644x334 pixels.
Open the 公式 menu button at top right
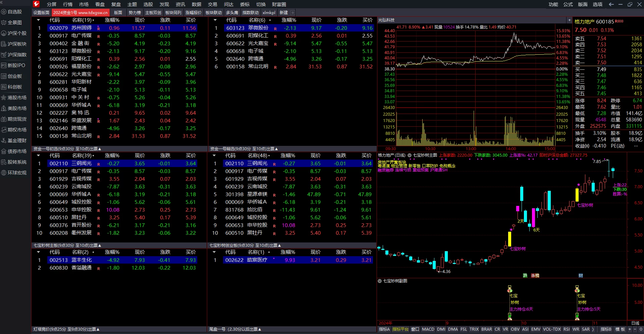(x=568, y=4)
